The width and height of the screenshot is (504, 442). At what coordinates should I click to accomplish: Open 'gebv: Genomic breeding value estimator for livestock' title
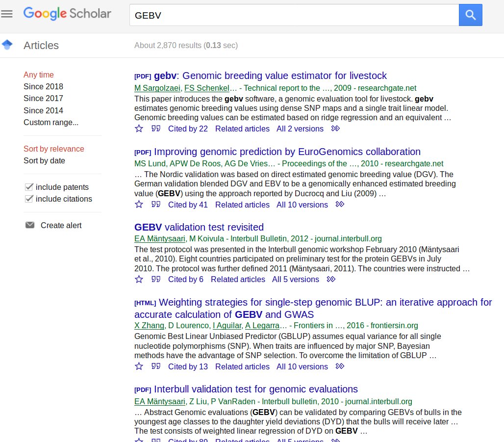tap(270, 76)
